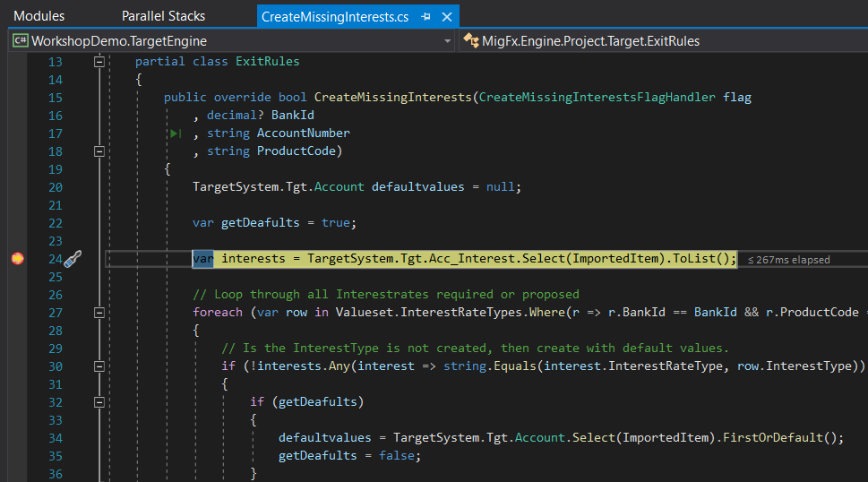The height and width of the screenshot is (482, 868).
Task: Click the highlighted 'var' keyword on line 24
Action: (202, 258)
